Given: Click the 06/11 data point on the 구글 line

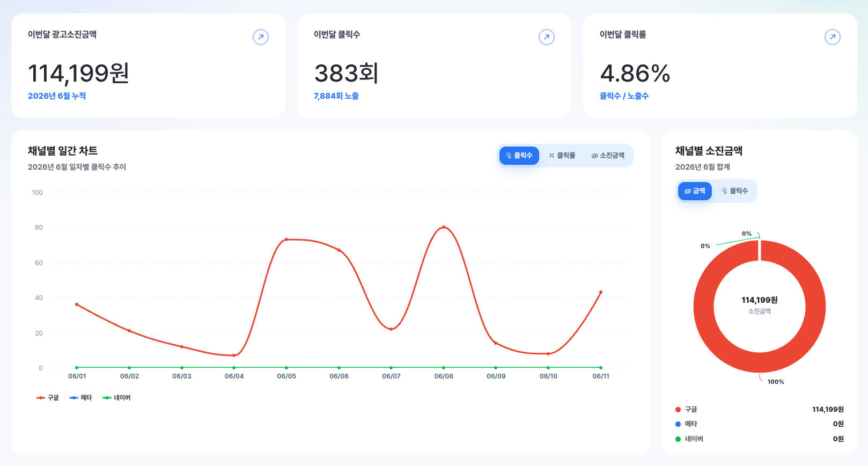Looking at the screenshot, I should (x=601, y=292).
